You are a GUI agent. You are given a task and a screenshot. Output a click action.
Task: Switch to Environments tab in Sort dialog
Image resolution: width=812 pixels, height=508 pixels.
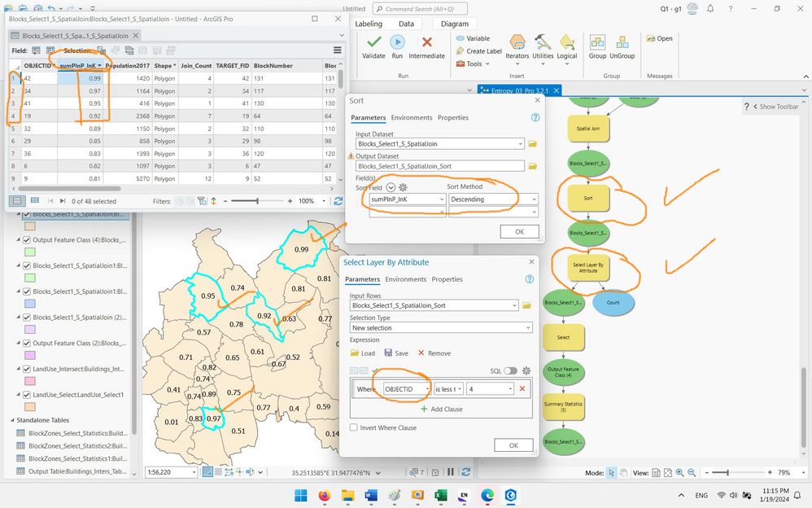pyautogui.click(x=411, y=118)
